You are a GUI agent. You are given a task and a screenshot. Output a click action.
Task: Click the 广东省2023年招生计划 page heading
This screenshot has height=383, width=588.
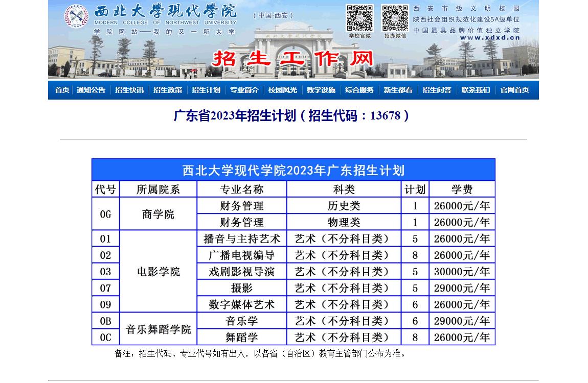pos(291,115)
